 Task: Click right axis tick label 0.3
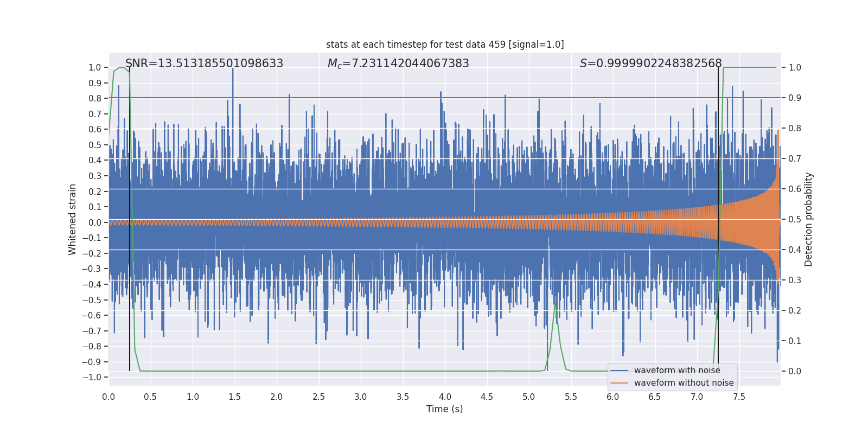click(x=795, y=280)
